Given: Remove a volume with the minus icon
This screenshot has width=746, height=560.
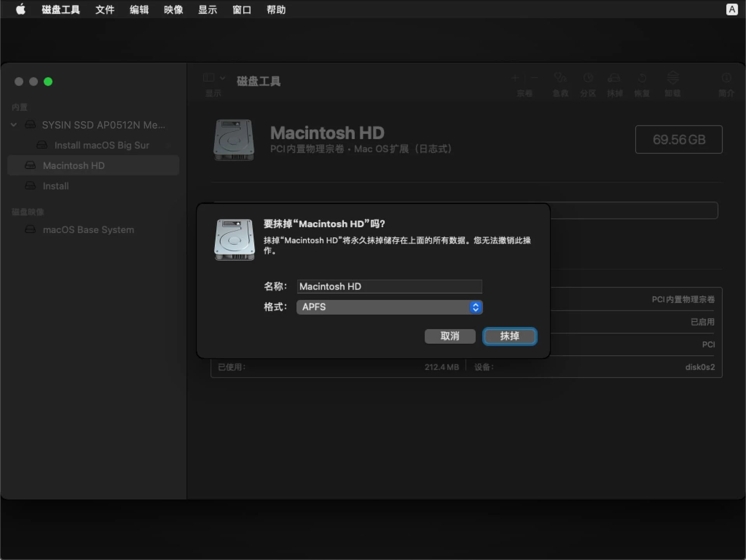Looking at the screenshot, I should coord(534,78).
